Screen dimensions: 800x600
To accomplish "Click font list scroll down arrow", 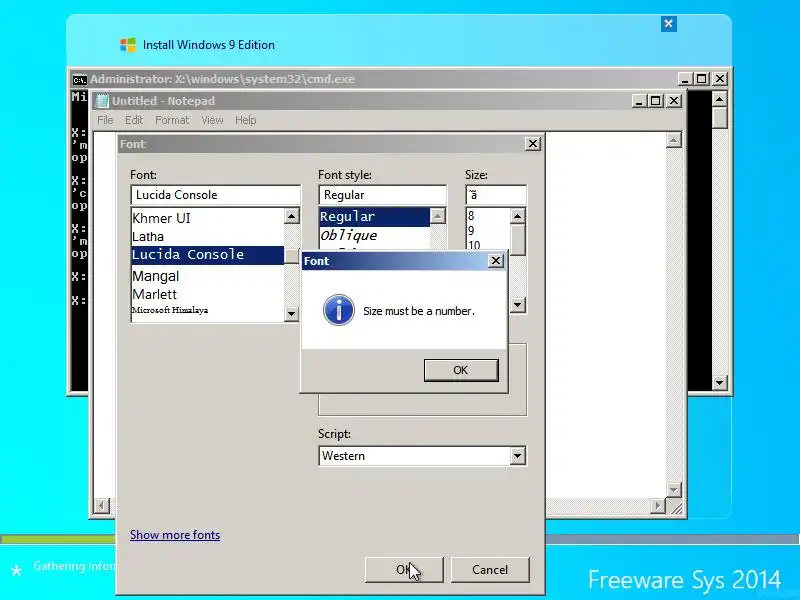I will coord(291,313).
